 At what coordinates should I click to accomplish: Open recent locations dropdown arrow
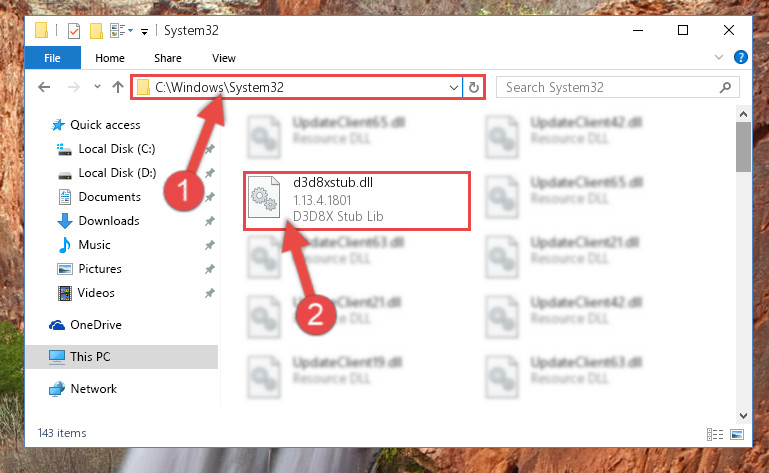[97, 87]
